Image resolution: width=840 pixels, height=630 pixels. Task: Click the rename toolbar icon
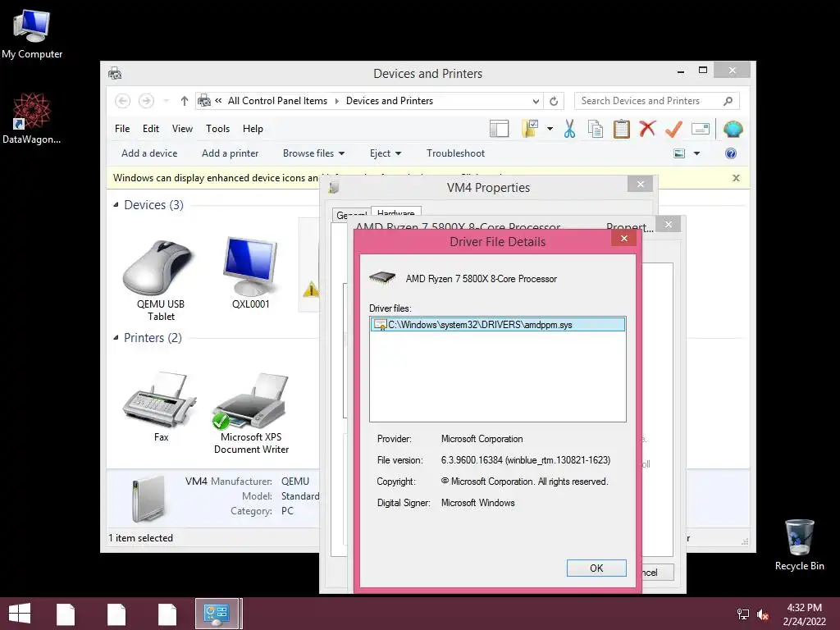click(701, 129)
